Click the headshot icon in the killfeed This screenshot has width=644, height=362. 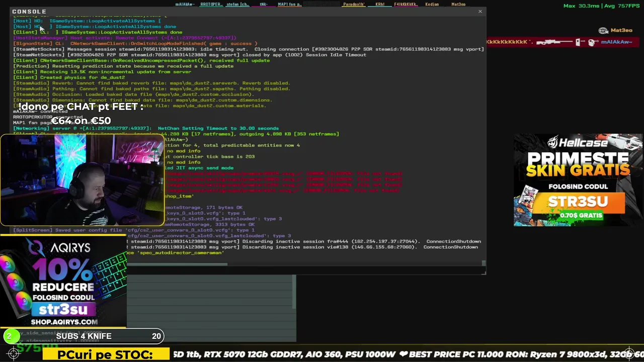pos(592,42)
